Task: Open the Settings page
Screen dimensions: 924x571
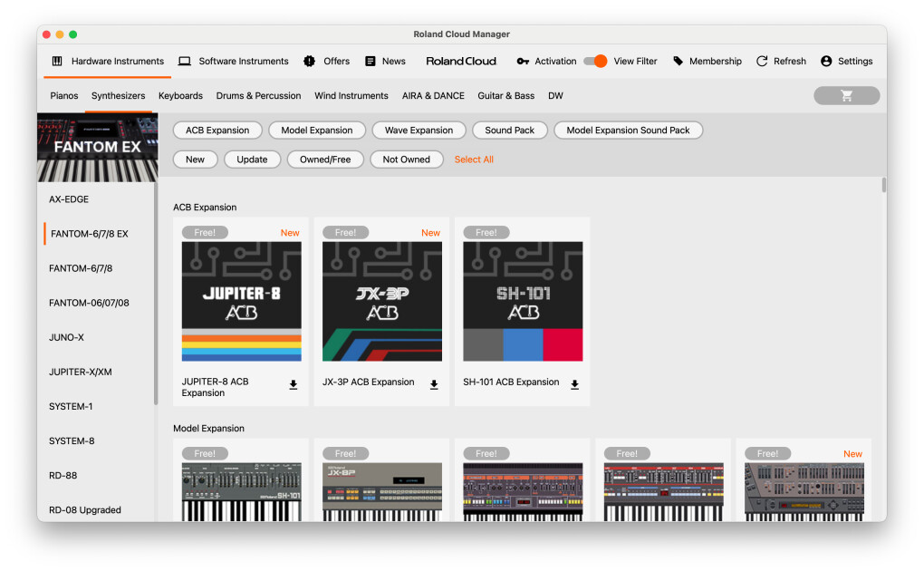Action: point(846,61)
